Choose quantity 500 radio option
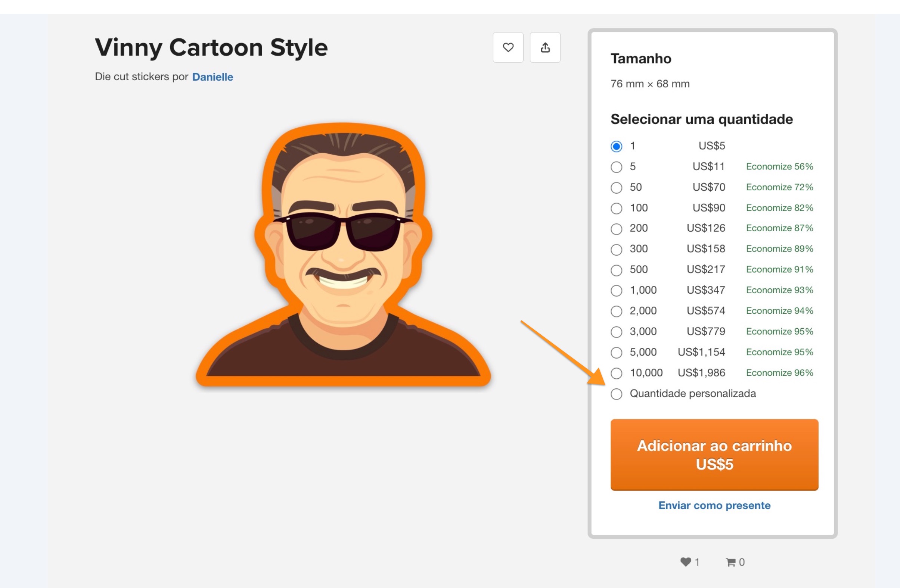This screenshot has height=588, width=900. click(617, 270)
